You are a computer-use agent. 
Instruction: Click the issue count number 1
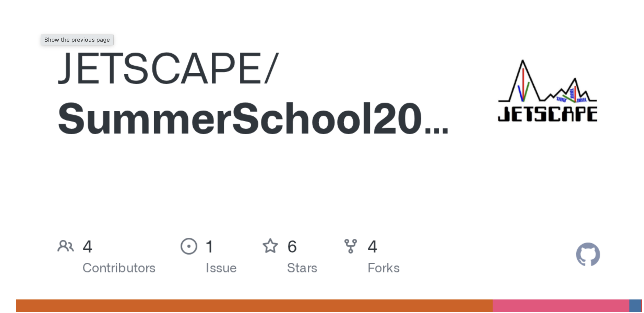[x=210, y=246]
